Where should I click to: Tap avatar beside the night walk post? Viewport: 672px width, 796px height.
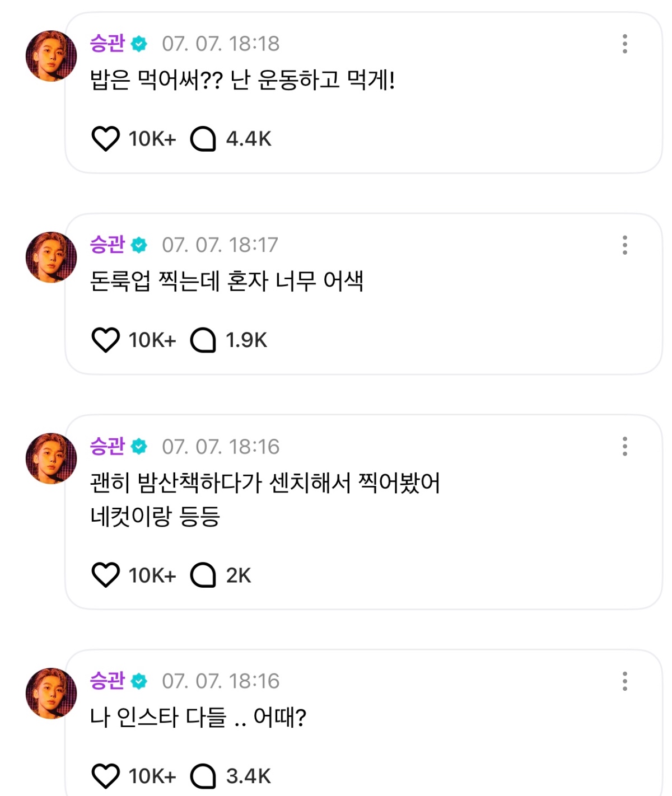pos(51,458)
